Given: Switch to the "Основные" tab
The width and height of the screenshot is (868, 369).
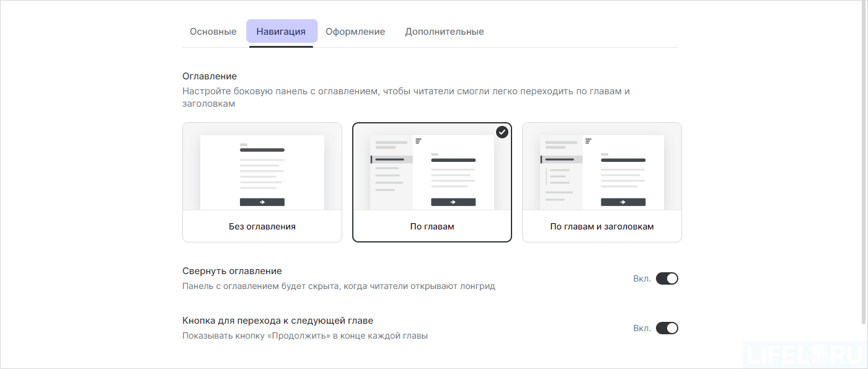Looking at the screenshot, I should point(213,31).
